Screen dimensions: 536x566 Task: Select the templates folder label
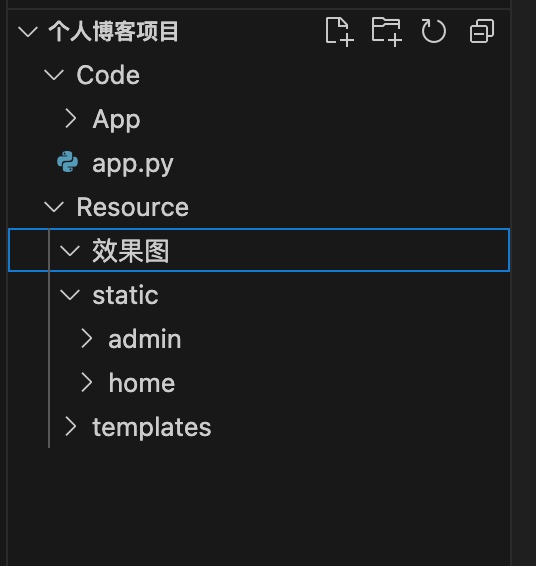[152, 427]
